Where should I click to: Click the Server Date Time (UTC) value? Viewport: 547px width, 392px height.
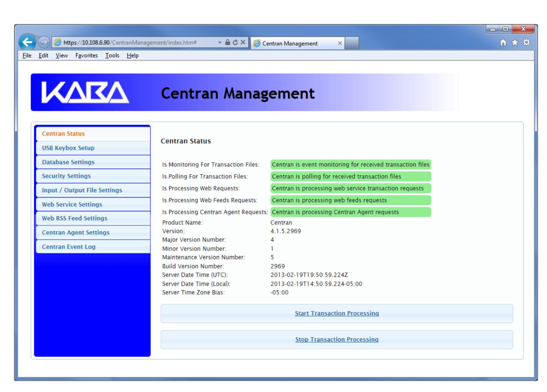pos(309,275)
